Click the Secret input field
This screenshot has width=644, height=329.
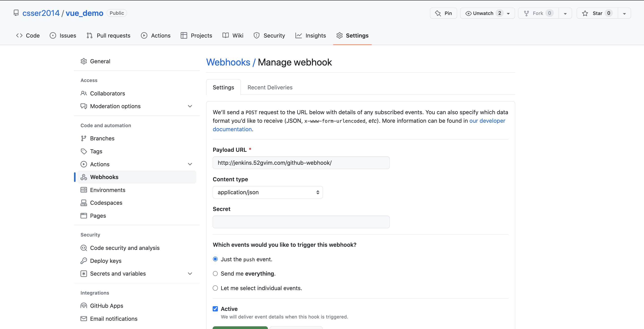point(301,222)
